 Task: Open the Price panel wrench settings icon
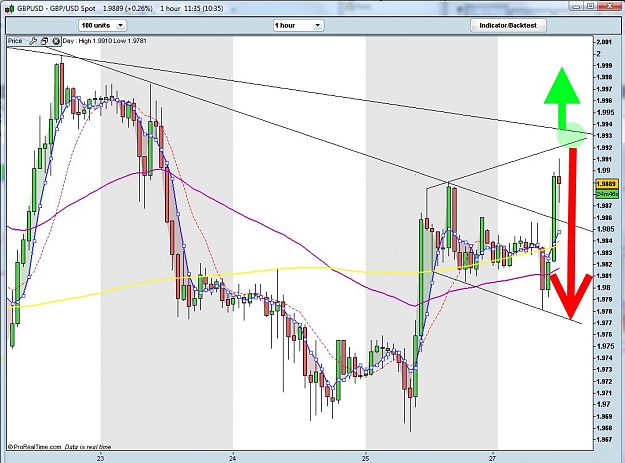click(x=33, y=41)
